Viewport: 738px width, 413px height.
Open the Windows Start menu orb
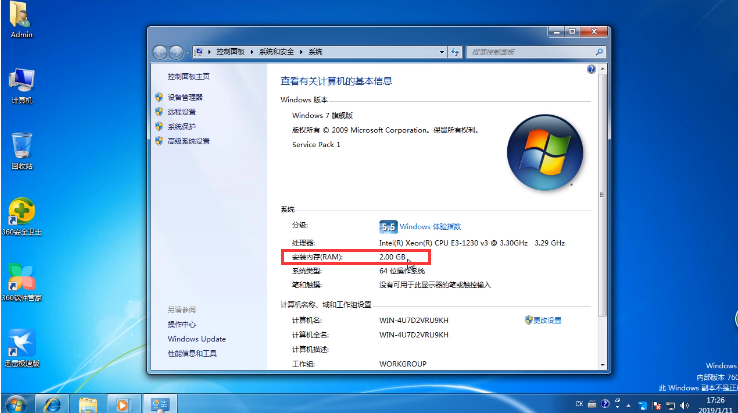[16, 404]
